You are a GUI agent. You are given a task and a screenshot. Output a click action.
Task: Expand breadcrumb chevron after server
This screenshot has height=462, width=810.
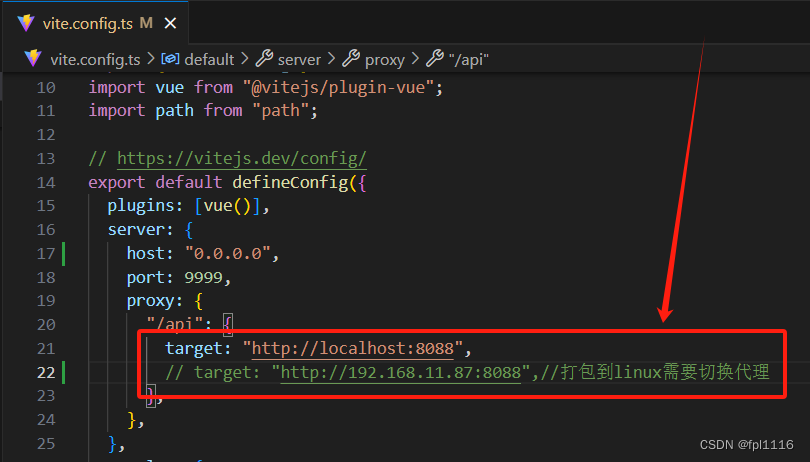coord(332,59)
